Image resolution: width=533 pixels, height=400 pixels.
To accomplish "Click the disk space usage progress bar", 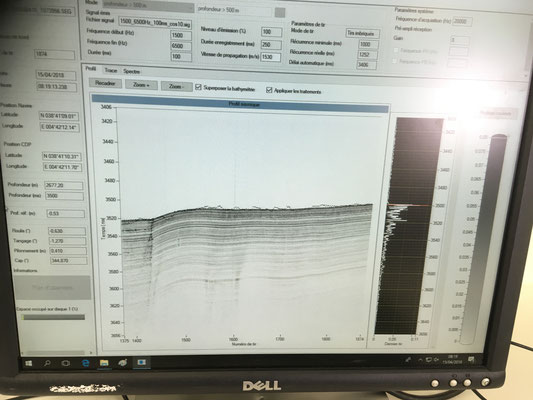I will click(53, 317).
